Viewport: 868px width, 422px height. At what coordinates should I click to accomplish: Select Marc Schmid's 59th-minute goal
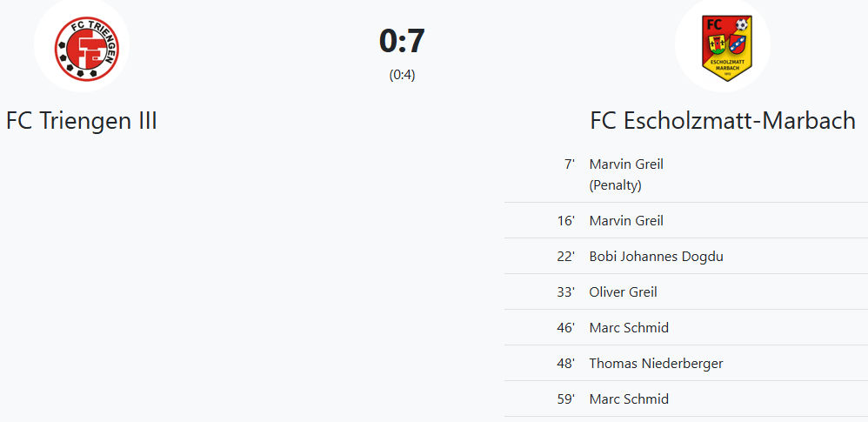tap(629, 399)
